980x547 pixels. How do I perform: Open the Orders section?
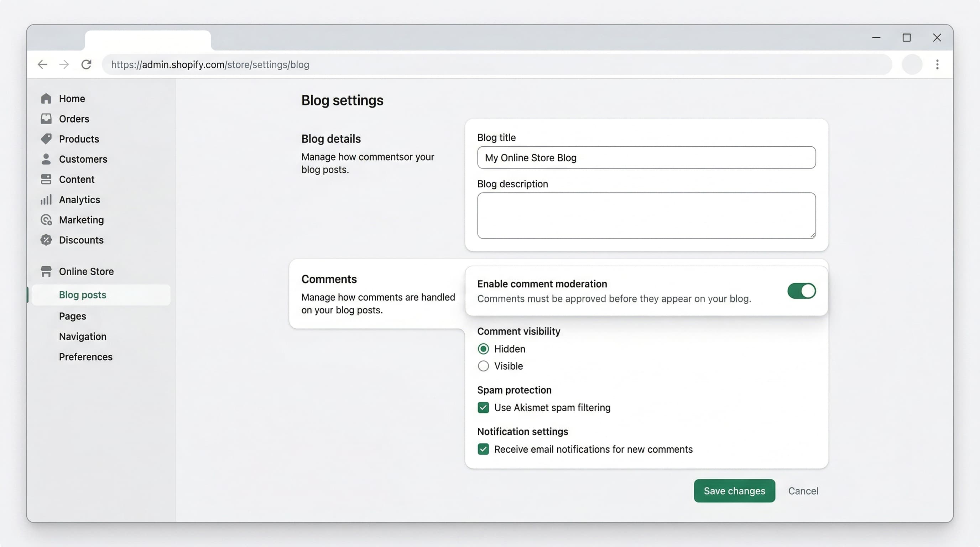[x=74, y=118]
